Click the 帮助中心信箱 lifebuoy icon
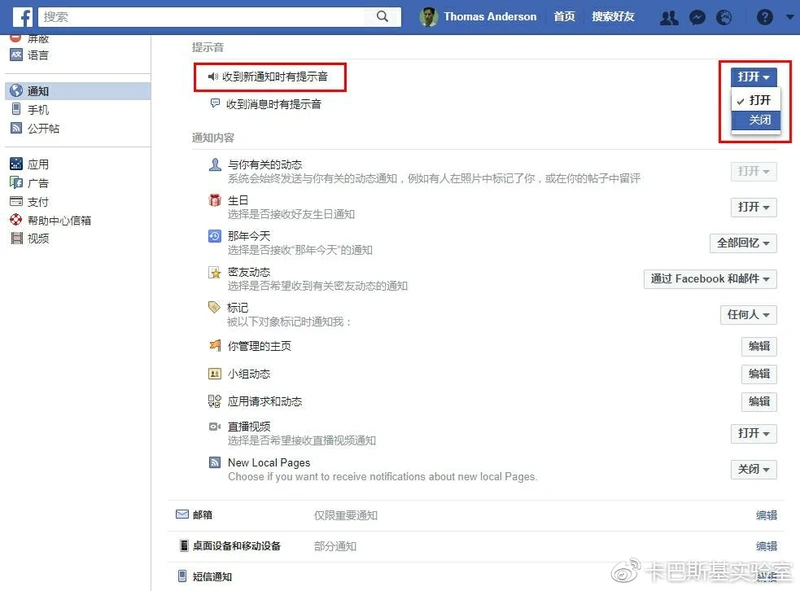 click(16, 220)
